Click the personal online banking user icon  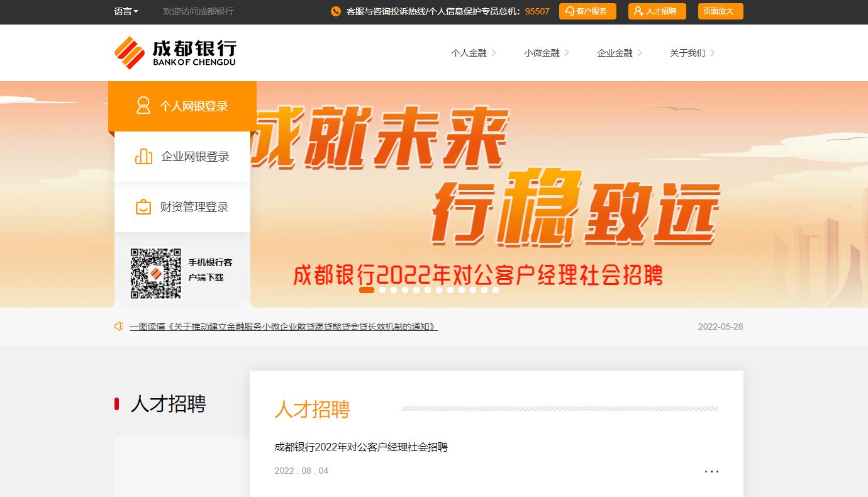pyautogui.click(x=143, y=106)
